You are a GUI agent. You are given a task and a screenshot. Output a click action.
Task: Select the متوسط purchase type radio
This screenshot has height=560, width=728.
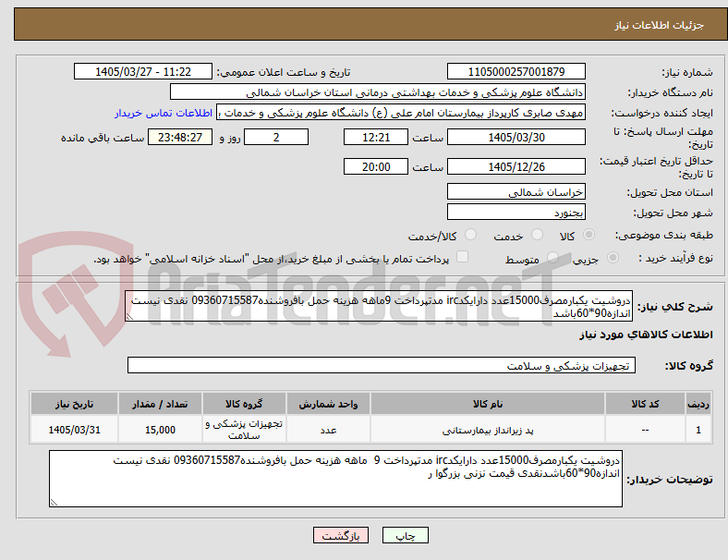(552, 257)
